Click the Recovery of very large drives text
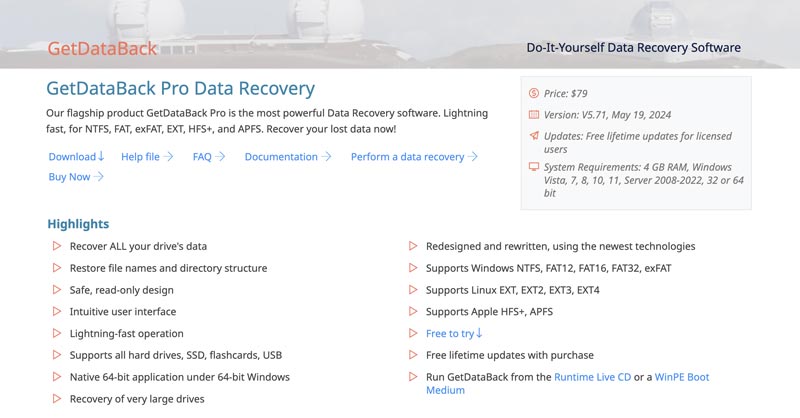Viewport: 800px width, 418px height. (x=137, y=399)
